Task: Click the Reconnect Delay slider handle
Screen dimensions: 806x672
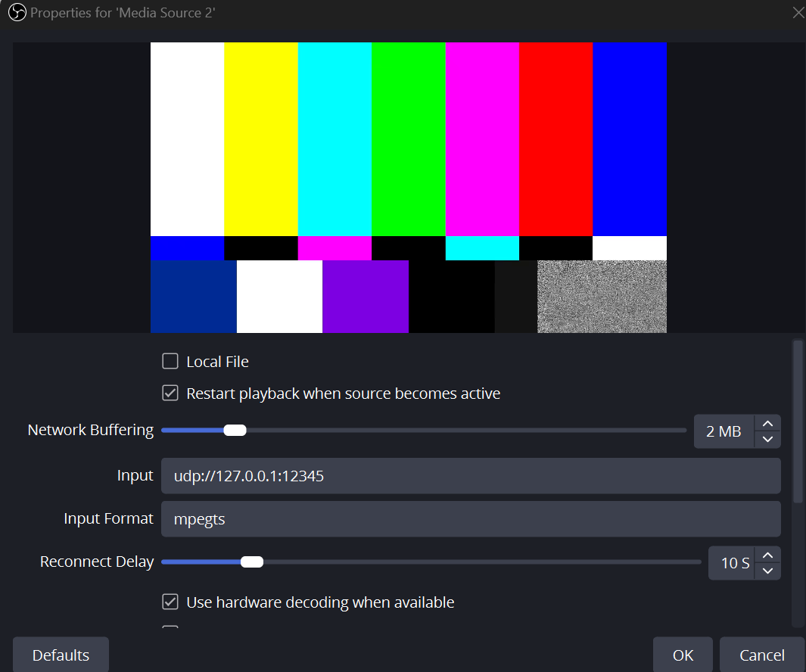Action: pyautogui.click(x=252, y=562)
